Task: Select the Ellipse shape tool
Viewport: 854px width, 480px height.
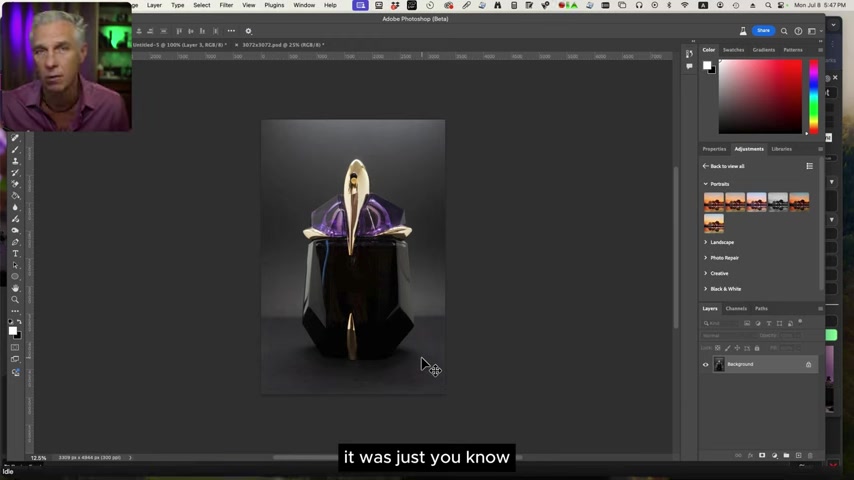Action: coord(15,277)
